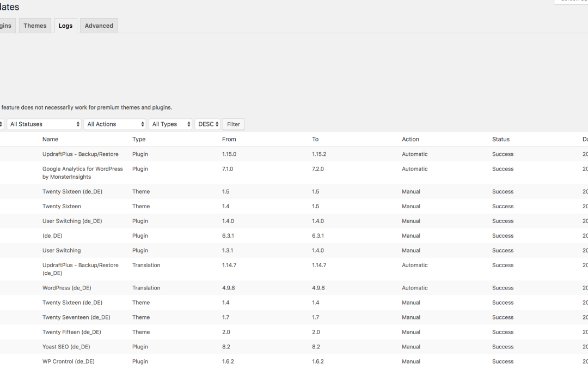Select UpdraftPlus - Backup/Restore plugin row name
Viewport: 588px width, 368px height.
(80, 154)
